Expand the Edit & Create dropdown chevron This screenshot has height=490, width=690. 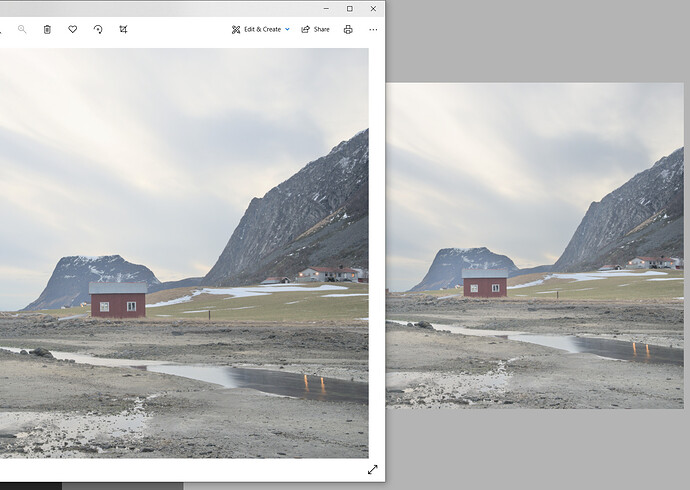(x=288, y=30)
